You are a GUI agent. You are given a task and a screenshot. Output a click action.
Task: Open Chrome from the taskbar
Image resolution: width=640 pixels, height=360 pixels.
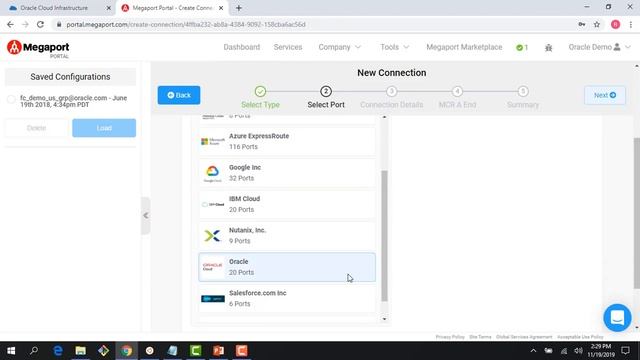pyautogui.click(x=127, y=351)
